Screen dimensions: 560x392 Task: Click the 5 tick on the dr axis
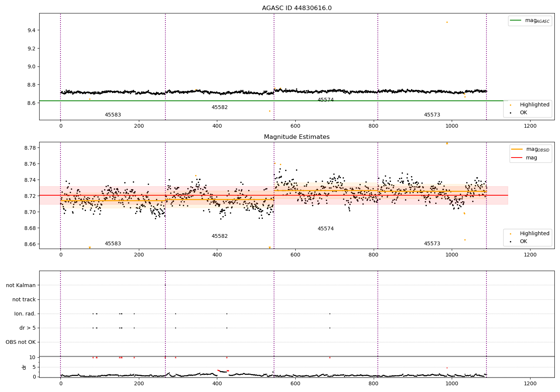coord(34,367)
